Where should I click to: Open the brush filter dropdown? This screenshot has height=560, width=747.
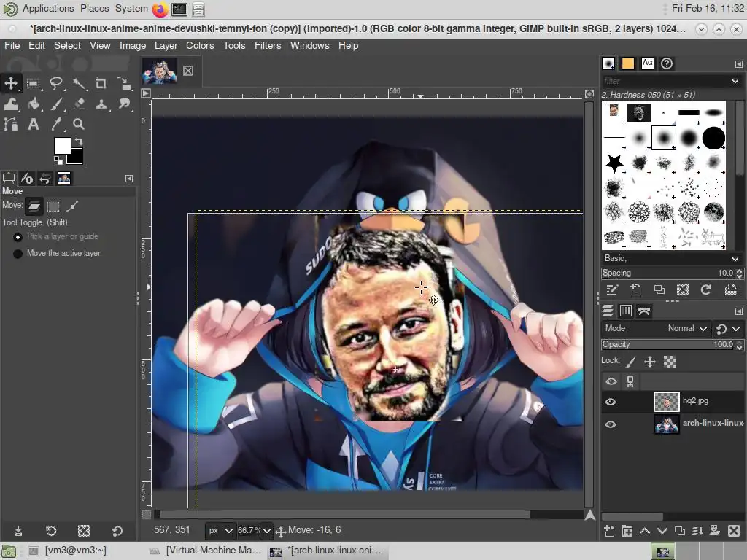(735, 81)
